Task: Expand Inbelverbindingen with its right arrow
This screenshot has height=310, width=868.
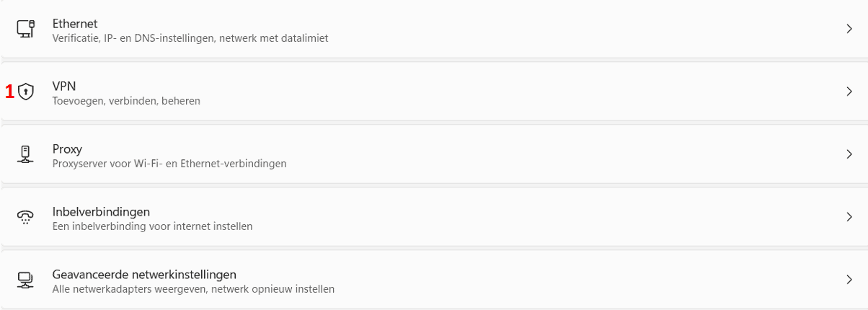Action: point(849,217)
